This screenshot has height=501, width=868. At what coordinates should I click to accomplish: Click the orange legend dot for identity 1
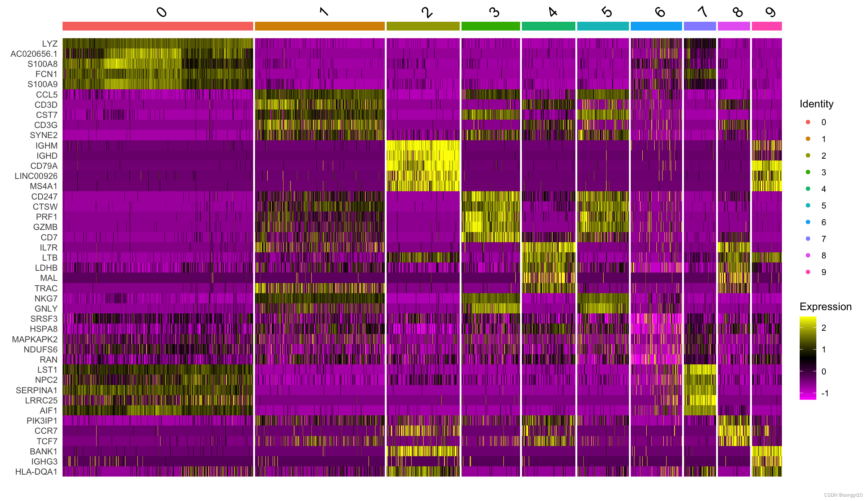tap(808, 139)
